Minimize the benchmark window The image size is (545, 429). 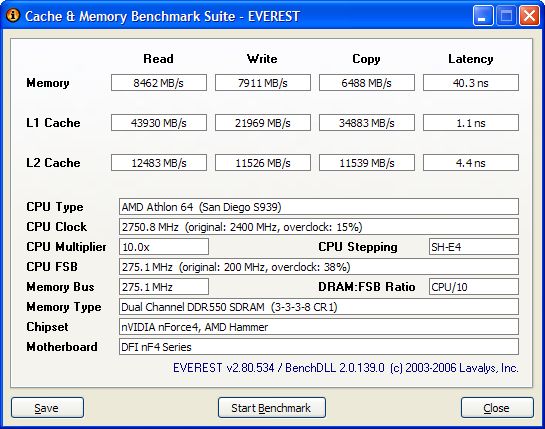pyautogui.click(x=483, y=16)
